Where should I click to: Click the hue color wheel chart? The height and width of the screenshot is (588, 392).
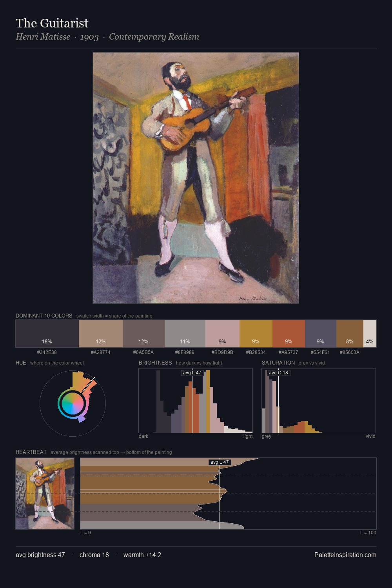click(x=73, y=403)
